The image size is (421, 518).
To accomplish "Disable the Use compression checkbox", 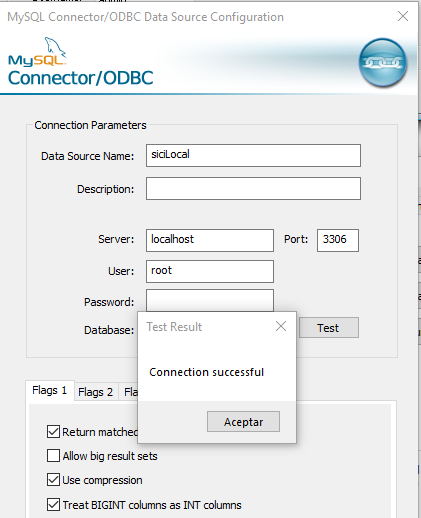I will pyautogui.click(x=53, y=480).
